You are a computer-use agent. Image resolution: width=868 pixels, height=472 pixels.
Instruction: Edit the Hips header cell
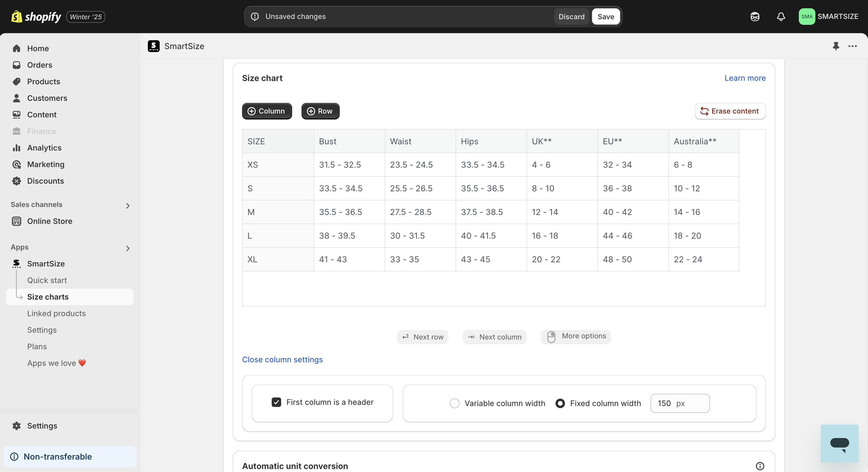click(491, 141)
